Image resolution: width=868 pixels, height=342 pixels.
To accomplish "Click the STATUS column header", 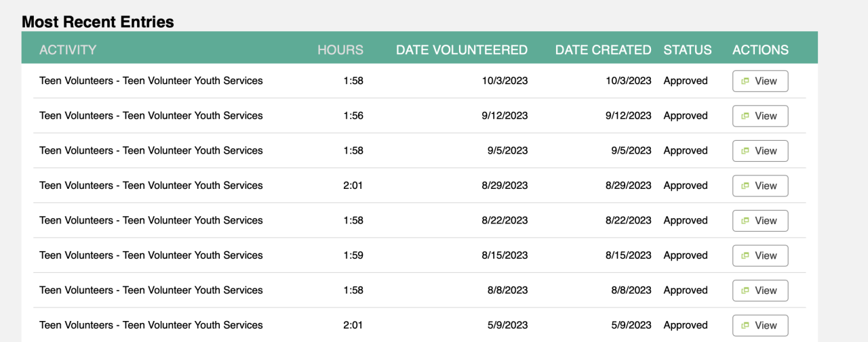I will pos(688,50).
